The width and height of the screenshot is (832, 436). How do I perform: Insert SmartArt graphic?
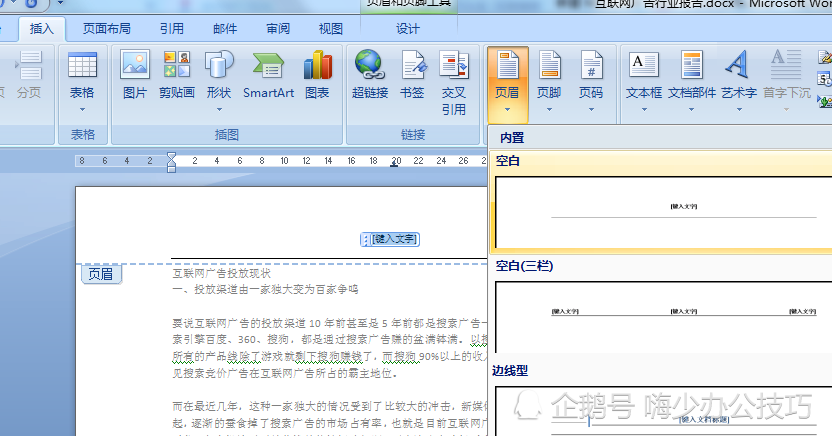coord(268,66)
